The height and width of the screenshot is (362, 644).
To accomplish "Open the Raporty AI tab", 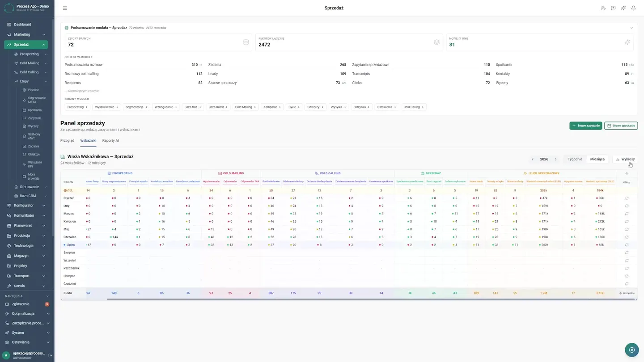I will tap(110, 140).
